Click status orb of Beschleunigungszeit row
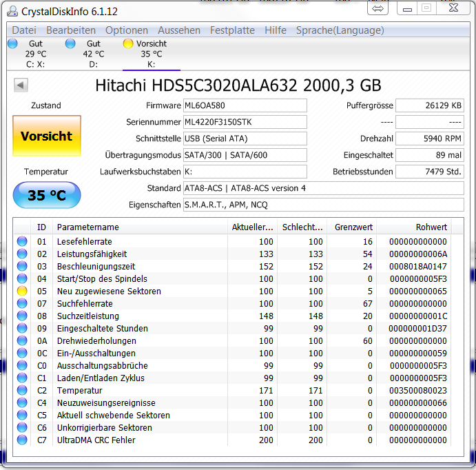Image resolution: width=476 pixels, height=470 pixels. click(22, 266)
